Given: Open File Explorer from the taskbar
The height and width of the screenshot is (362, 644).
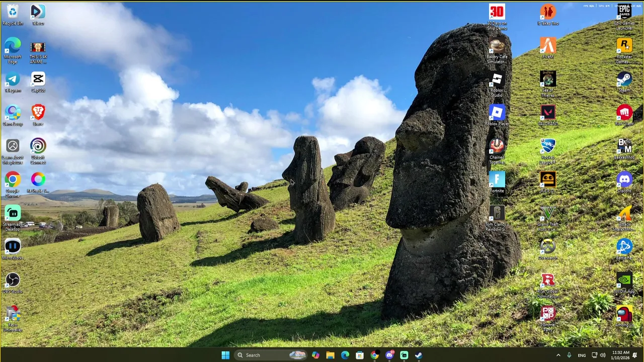Looking at the screenshot, I should (x=330, y=355).
